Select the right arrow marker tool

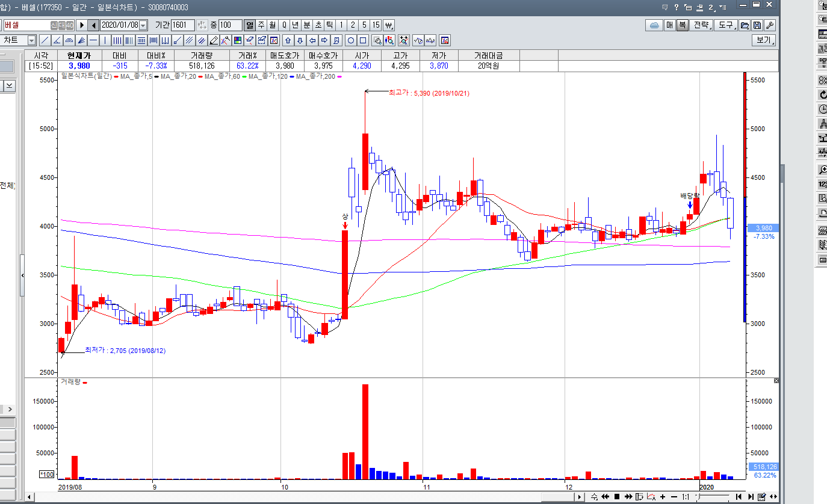tap(324, 40)
